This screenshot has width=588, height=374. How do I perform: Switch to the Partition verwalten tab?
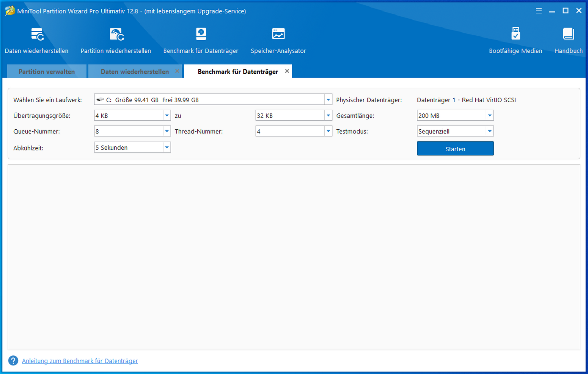tap(46, 72)
